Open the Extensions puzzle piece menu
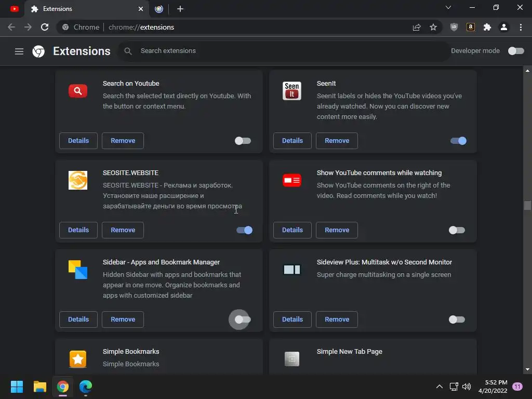This screenshot has width=532, height=399. (x=487, y=27)
